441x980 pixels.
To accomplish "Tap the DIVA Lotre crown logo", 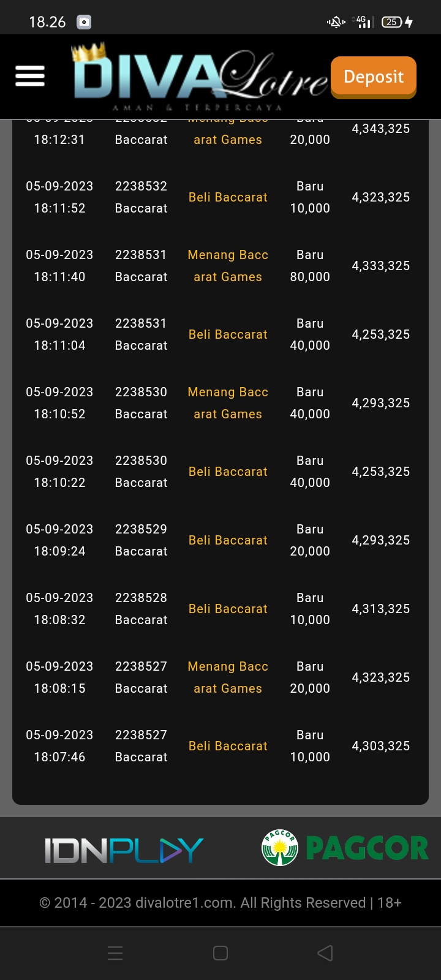I will click(199, 78).
